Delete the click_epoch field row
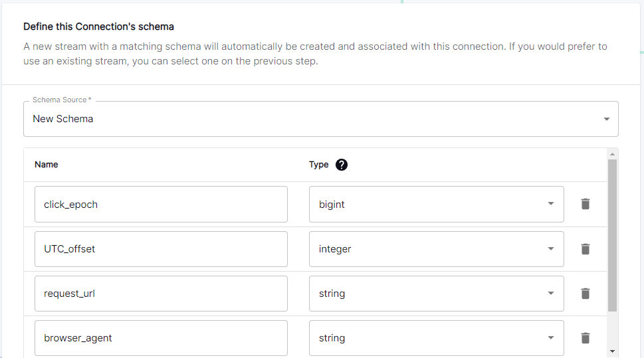 tap(585, 204)
